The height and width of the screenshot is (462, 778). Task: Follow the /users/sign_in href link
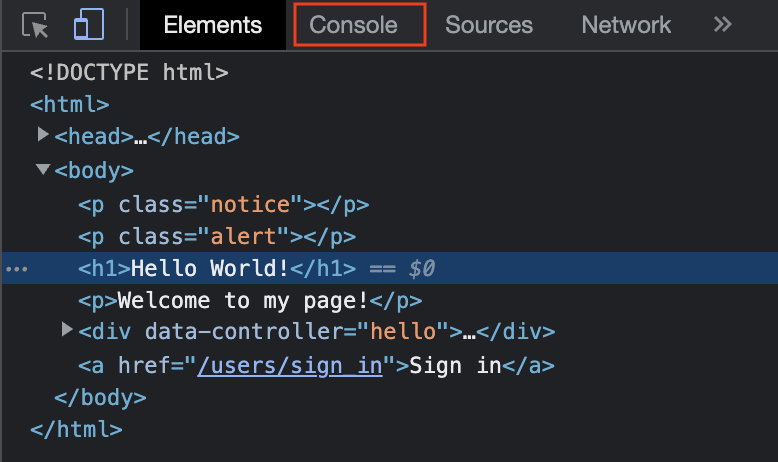click(x=290, y=365)
